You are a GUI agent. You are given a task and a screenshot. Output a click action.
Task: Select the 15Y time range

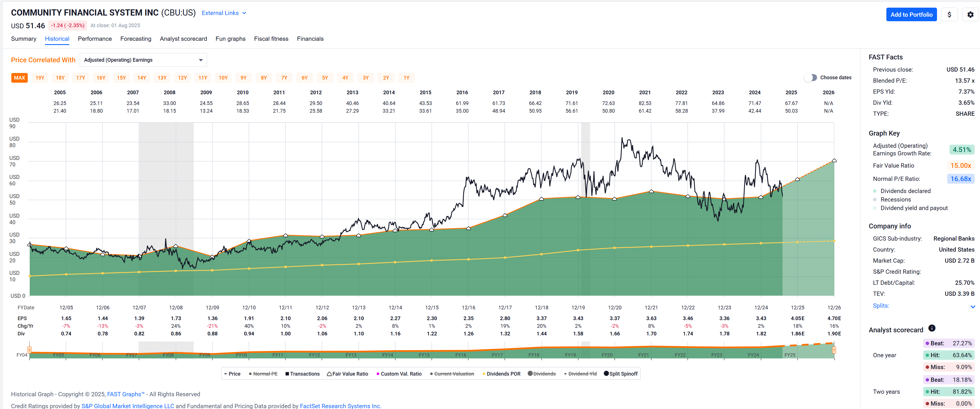click(x=121, y=78)
